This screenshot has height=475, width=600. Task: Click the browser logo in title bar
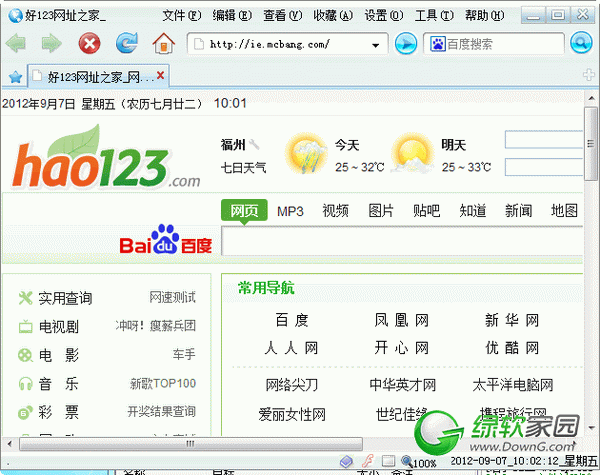15,16
